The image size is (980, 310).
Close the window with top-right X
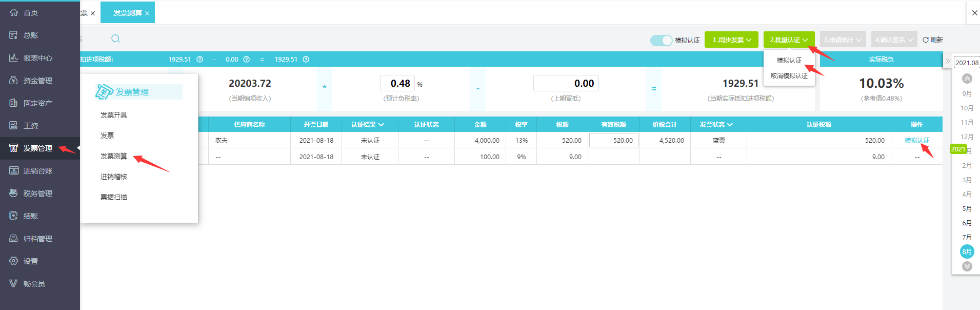pyautogui.click(x=975, y=13)
